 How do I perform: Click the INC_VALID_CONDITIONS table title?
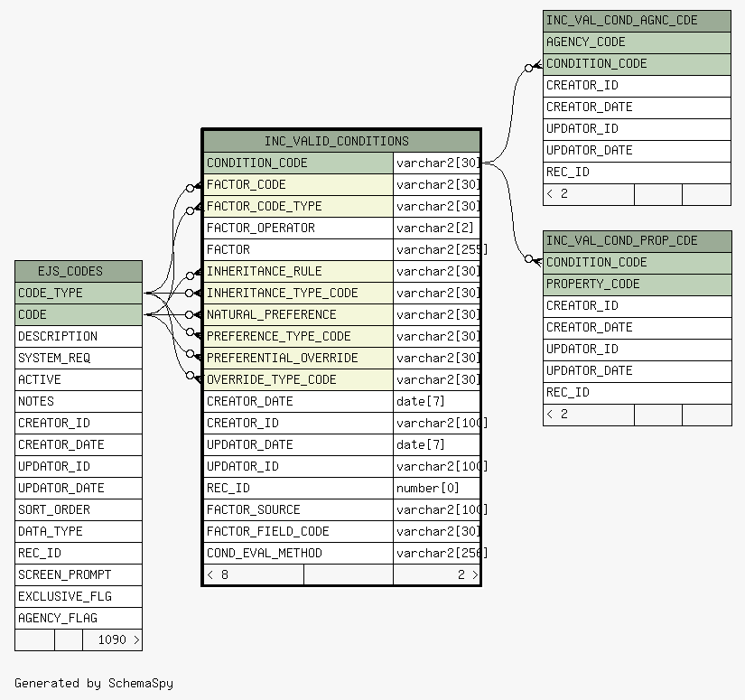pyautogui.click(x=336, y=141)
